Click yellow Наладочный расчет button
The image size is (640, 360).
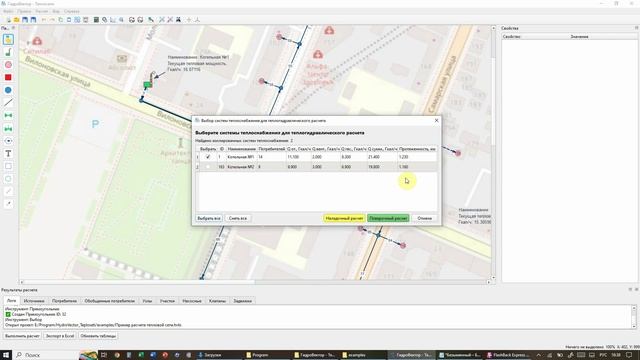pos(344,218)
